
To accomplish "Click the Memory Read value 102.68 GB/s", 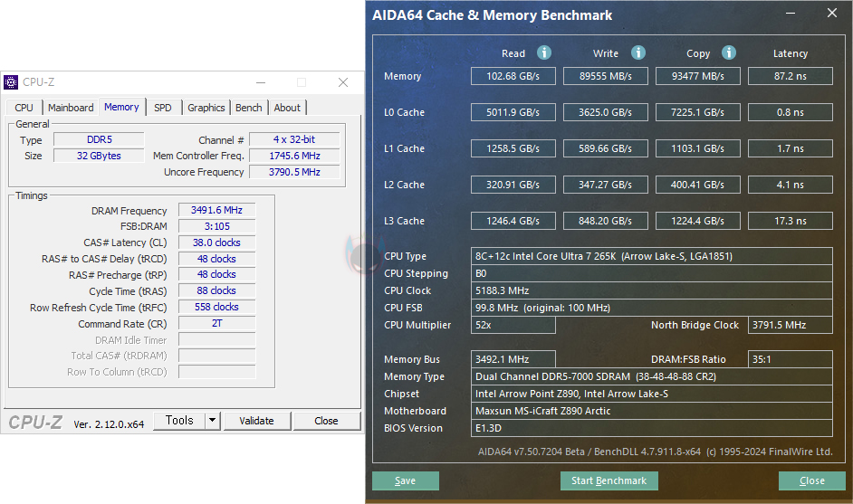I will coord(513,76).
